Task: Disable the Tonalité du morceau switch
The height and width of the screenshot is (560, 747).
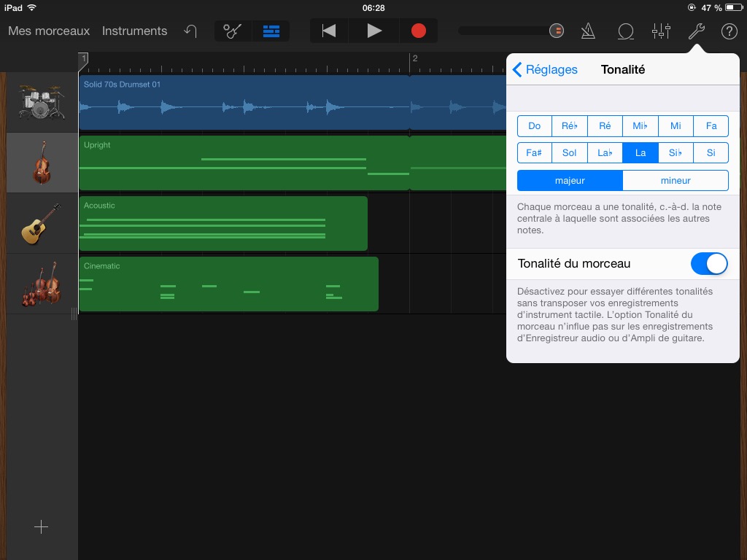Action: [x=708, y=264]
